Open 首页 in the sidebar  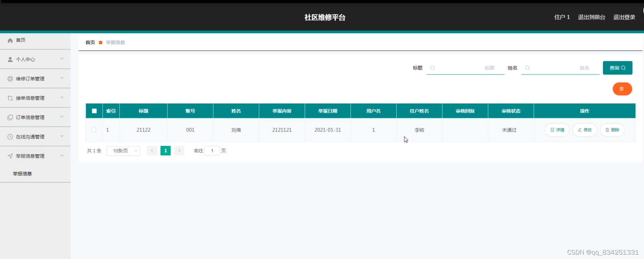(21, 40)
